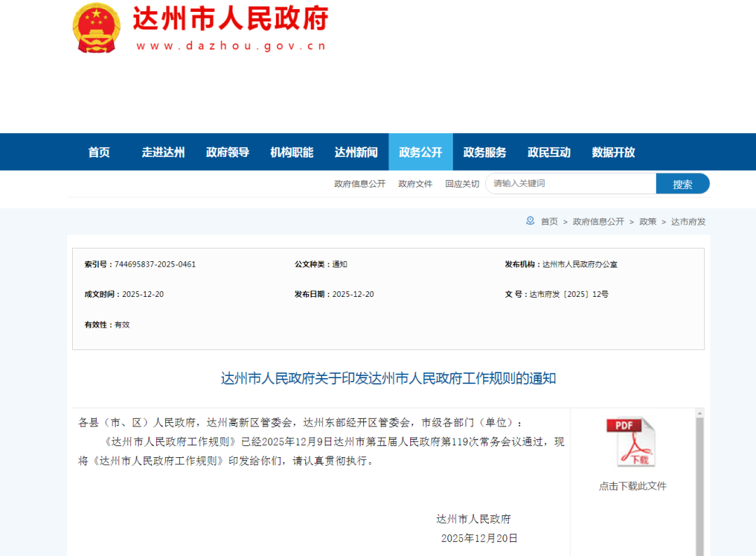756x556 pixels.
Task: Click the PDF download icon
Action: [631, 441]
